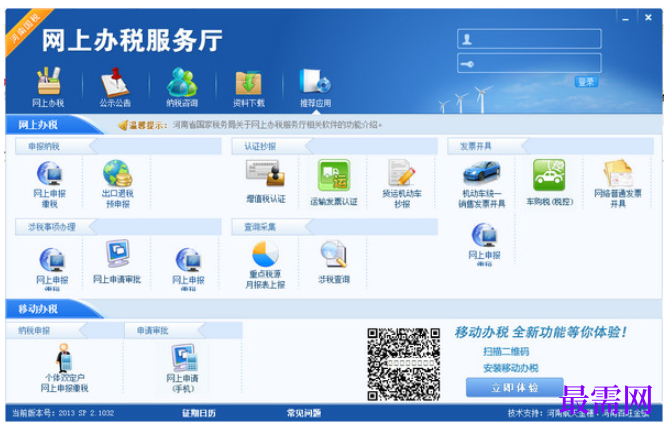Click the 登录 login button
The width and height of the screenshot is (671, 431).
586,82
